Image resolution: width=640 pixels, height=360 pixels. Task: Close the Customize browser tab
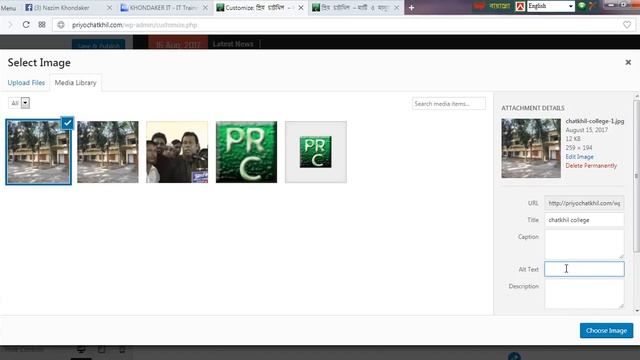pyautogui.click(x=301, y=8)
